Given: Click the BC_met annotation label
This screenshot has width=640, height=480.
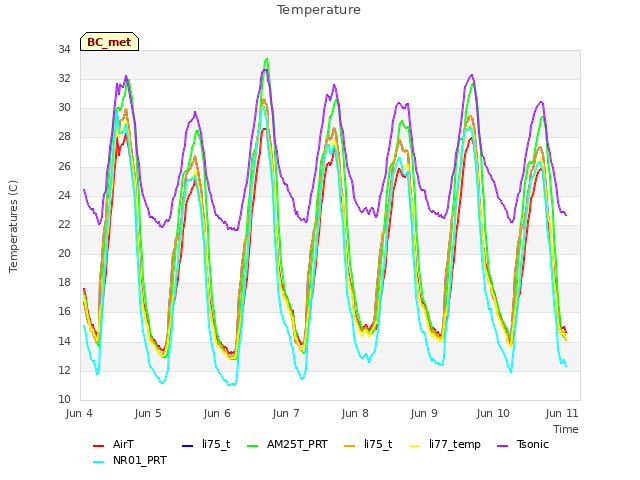Looking at the screenshot, I should tap(109, 42).
